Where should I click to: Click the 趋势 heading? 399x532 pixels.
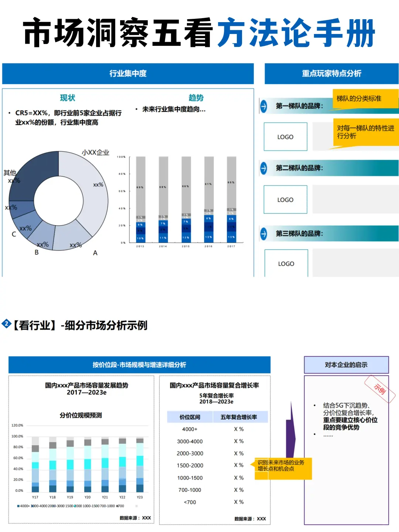tap(196, 98)
